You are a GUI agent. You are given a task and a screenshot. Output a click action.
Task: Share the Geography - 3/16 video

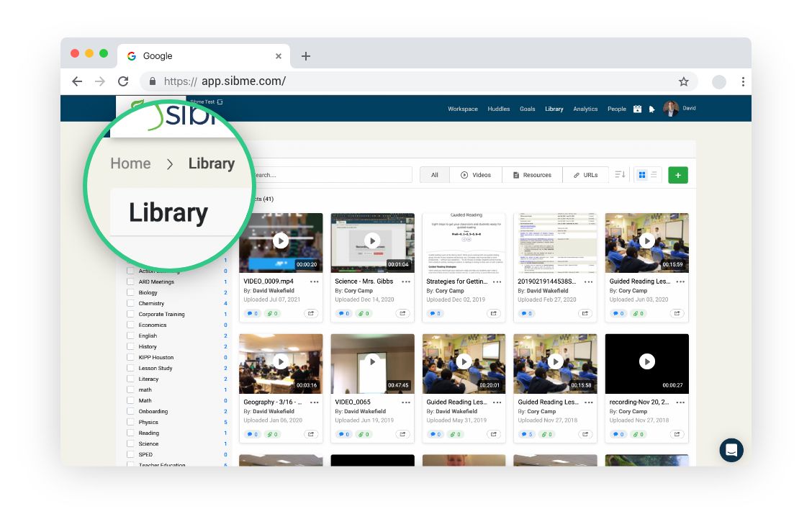(x=311, y=434)
